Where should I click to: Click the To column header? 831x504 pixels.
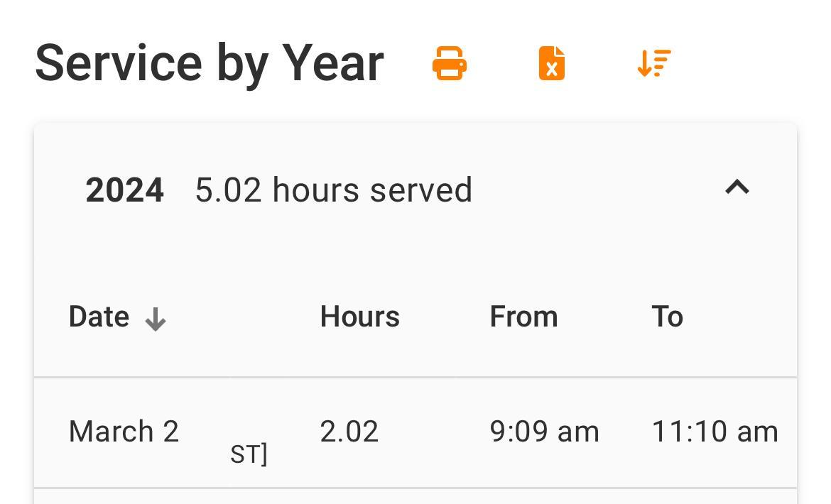[x=667, y=317]
